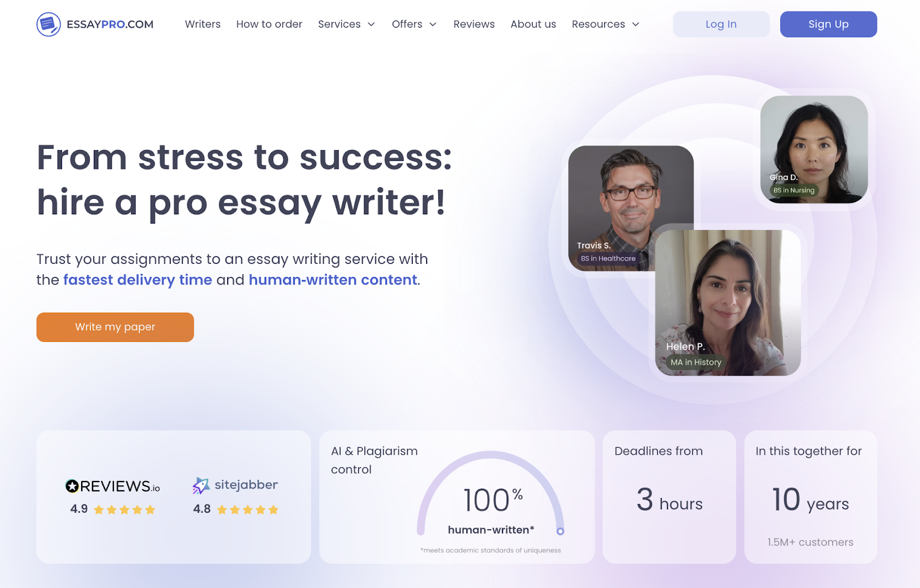Click the gauge end dot marker
The width and height of the screenshot is (920, 588).
[x=560, y=532]
